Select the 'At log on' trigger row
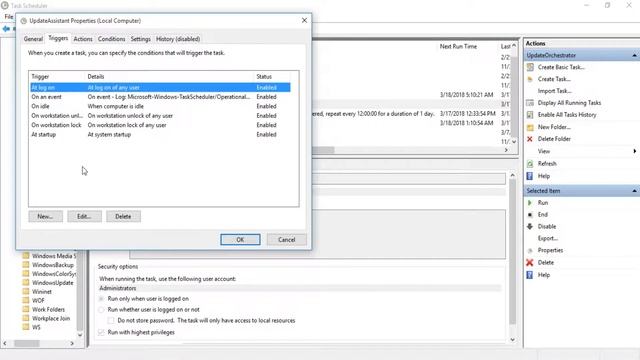640x360 pixels. [160, 87]
